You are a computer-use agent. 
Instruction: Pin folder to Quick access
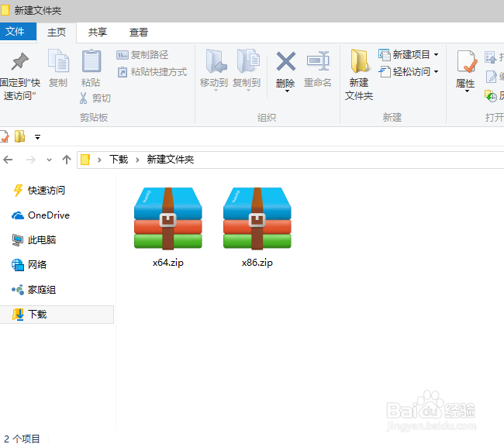pos(20,77)
